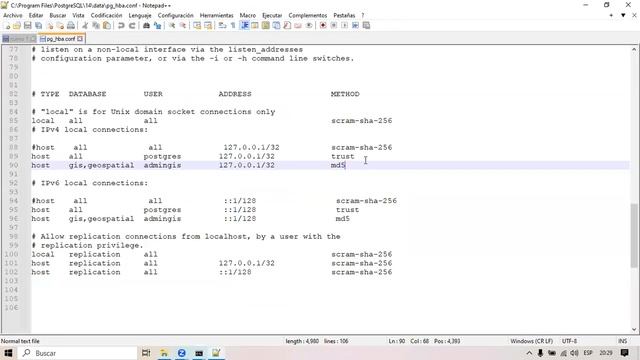Viewport: 640px width, 360px height.
Task: Redo the edit via toolbar
Action: 132,26
